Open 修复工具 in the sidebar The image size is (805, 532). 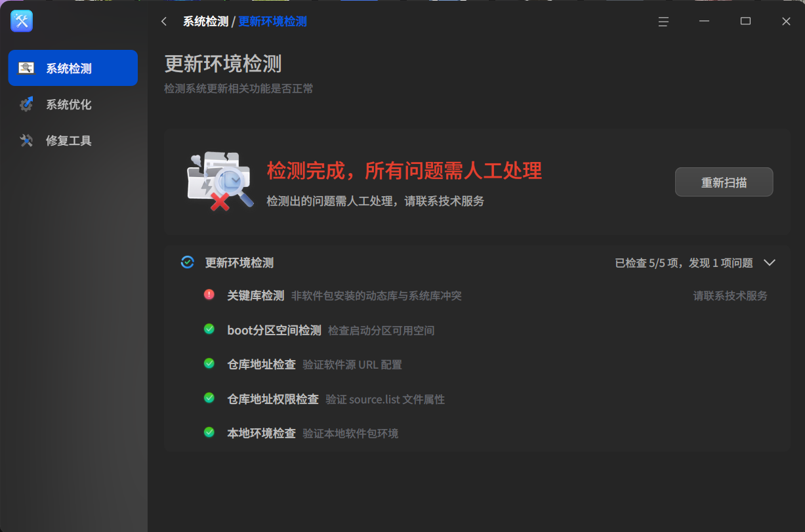[73, 140]
